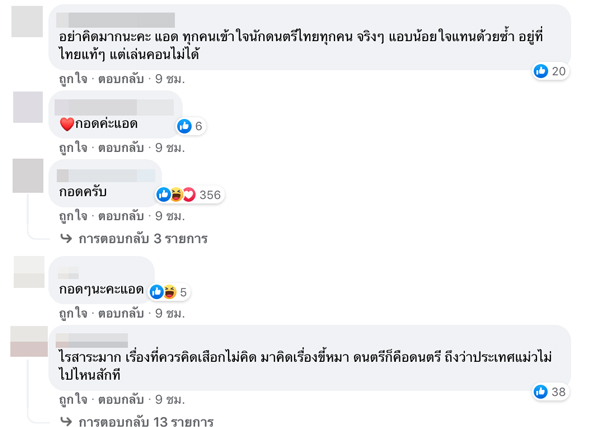Viewport: 600px width, 427px height.
Task: Toggle "ถูกใจ" on the "กอดๆนะคะแอด" comment
Action: [x=72, y=313]
